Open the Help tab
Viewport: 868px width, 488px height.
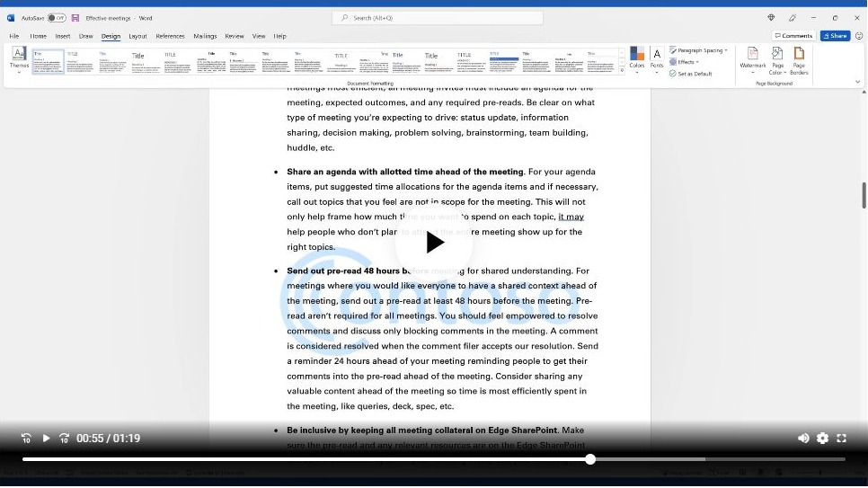pos(279,36)
